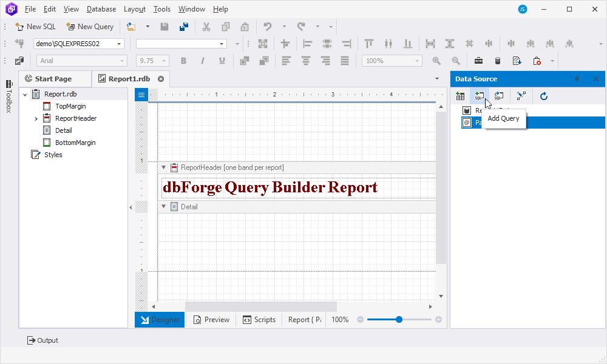Switch to the Scripts tab
This screenshot has width=607, height=364.
pos(259,320)
